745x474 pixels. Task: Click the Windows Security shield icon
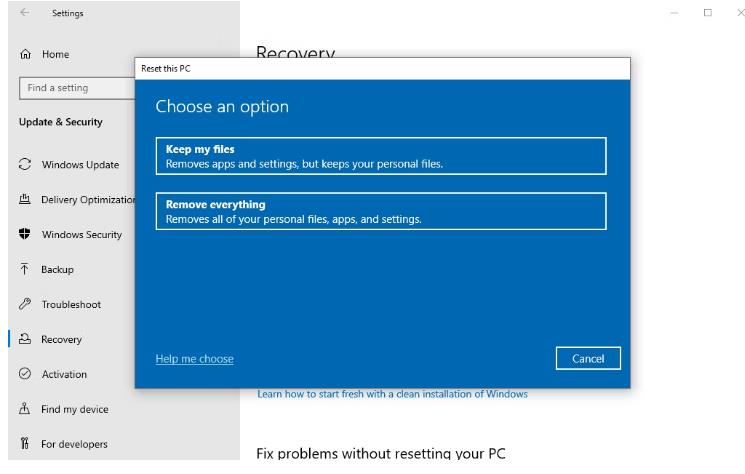(x=25, y=234)
